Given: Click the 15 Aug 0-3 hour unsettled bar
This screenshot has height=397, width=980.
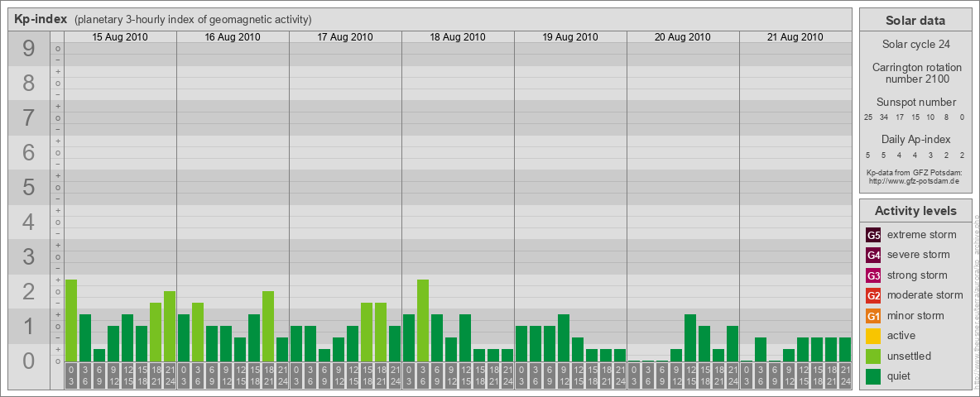Looking at the screenshot, I should coord(71,321).
